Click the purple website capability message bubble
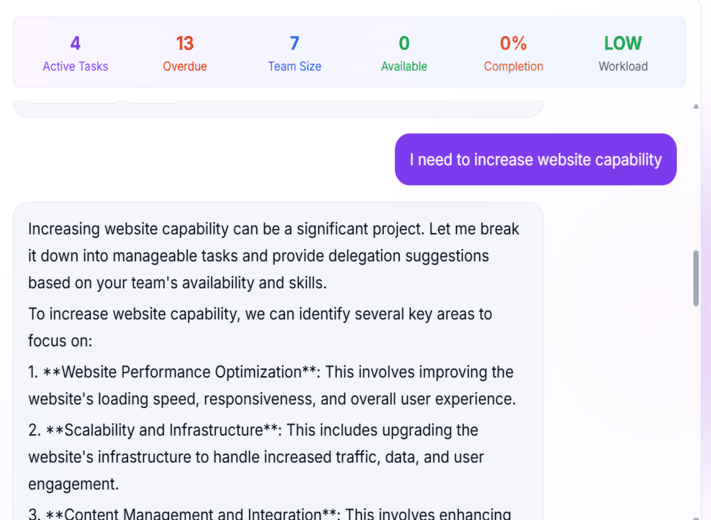The image size is (711, 520). (535, 160)
